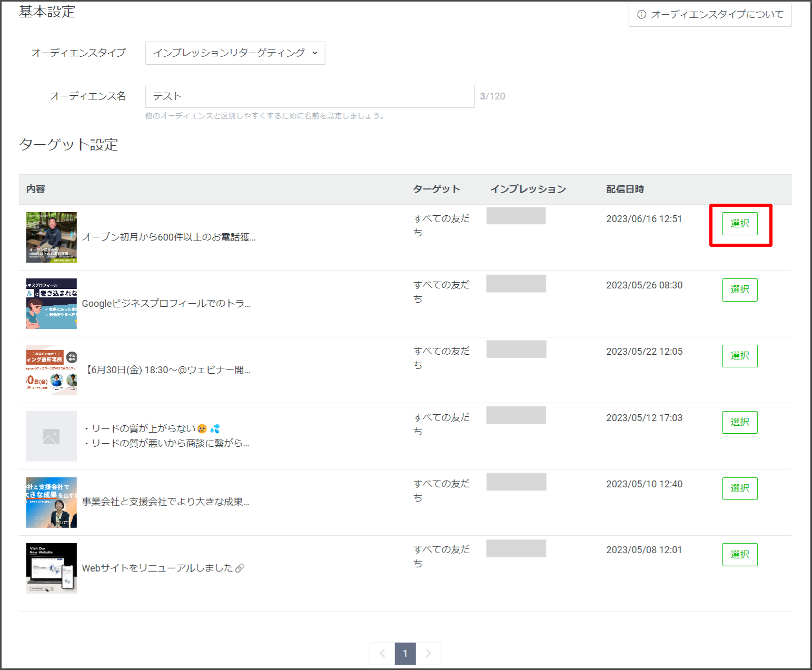This screenshot has width=812, height=670.
Task: Click the 事業会社と支援会社でより大きな成果 text
Action: (x=165, y=502)
